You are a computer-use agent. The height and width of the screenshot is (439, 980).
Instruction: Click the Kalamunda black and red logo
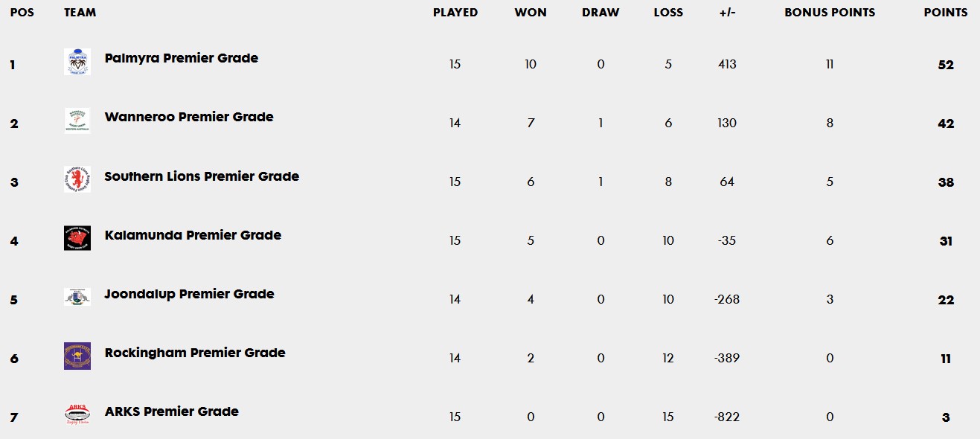click(x=77, y=238)
